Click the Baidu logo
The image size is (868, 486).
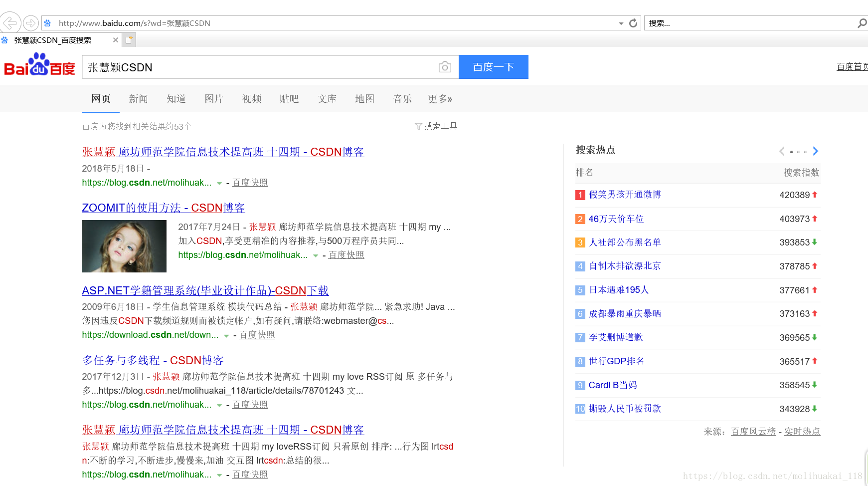pyautogui.click(x=39, y=65)
